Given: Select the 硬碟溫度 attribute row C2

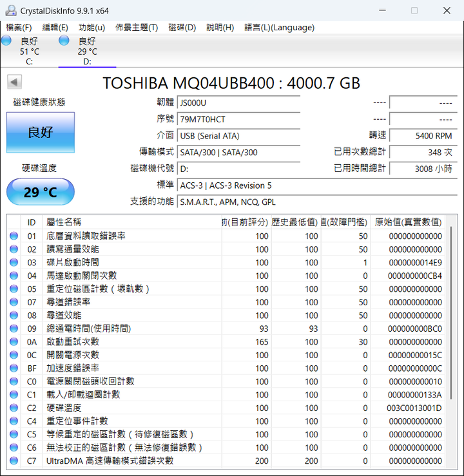Looking at the screenshot, I should point(226,408).
